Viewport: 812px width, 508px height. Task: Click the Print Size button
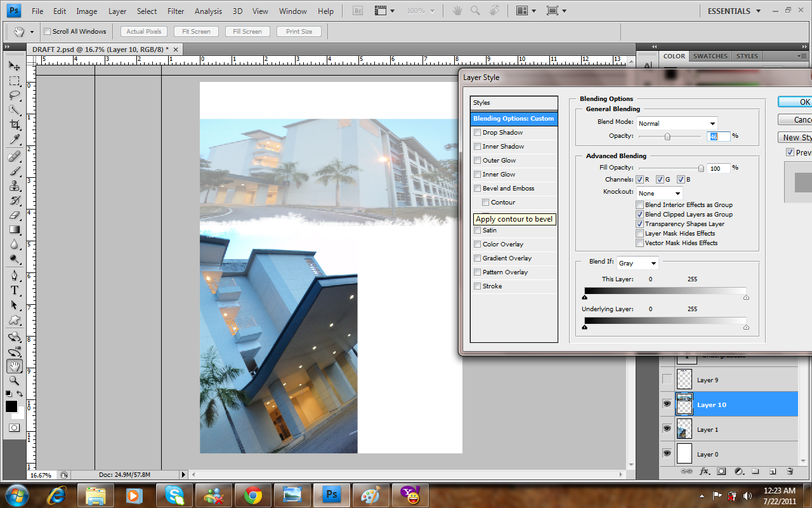[x=299, y=32]
